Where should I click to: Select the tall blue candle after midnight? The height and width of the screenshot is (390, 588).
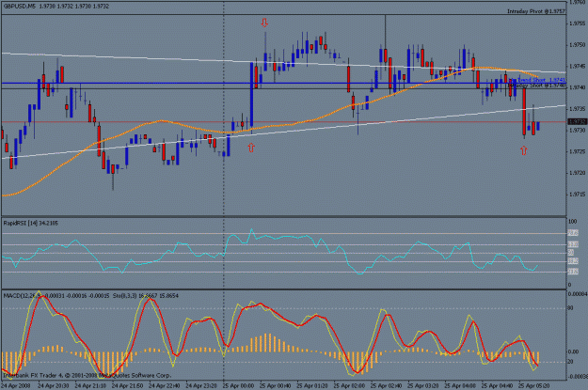(x=251, y=94)
